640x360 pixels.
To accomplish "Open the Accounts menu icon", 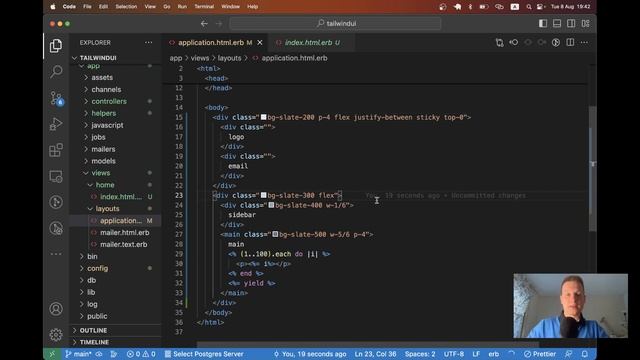I will point(56,309).
